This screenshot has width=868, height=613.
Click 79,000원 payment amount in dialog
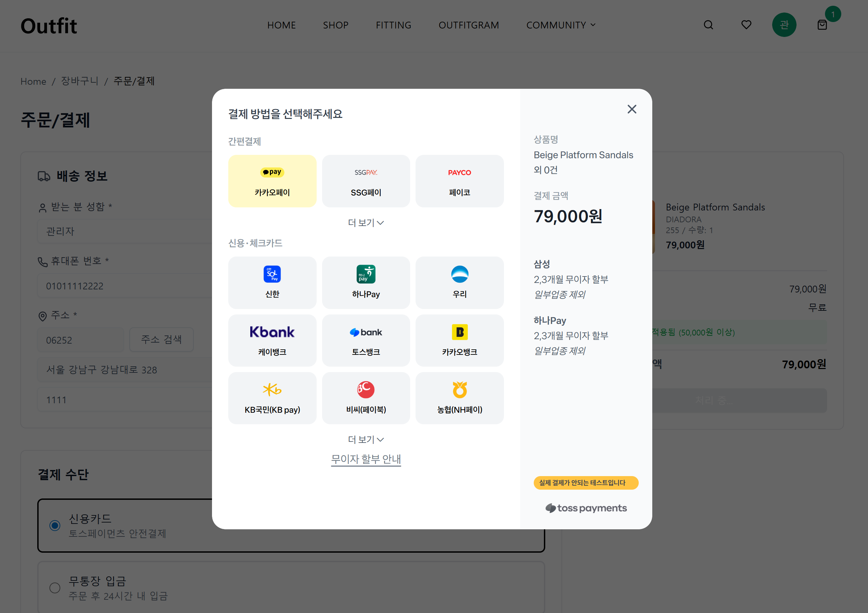(568, 217)
